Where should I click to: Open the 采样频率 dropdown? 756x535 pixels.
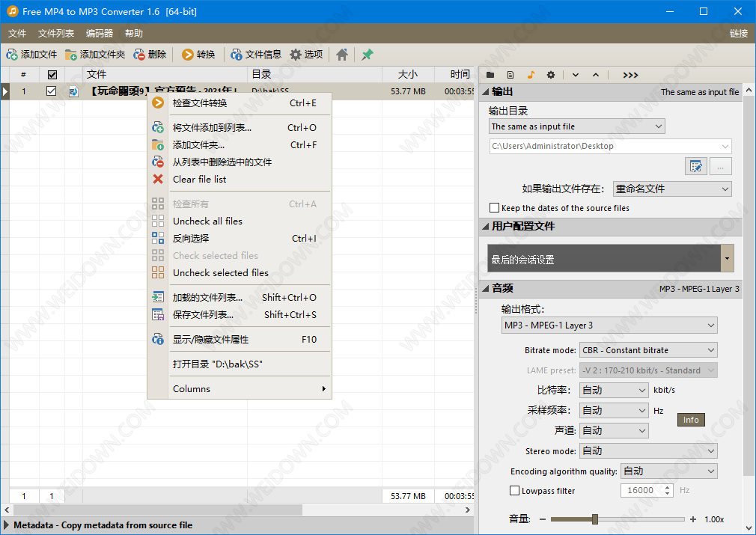click(614, 411)
